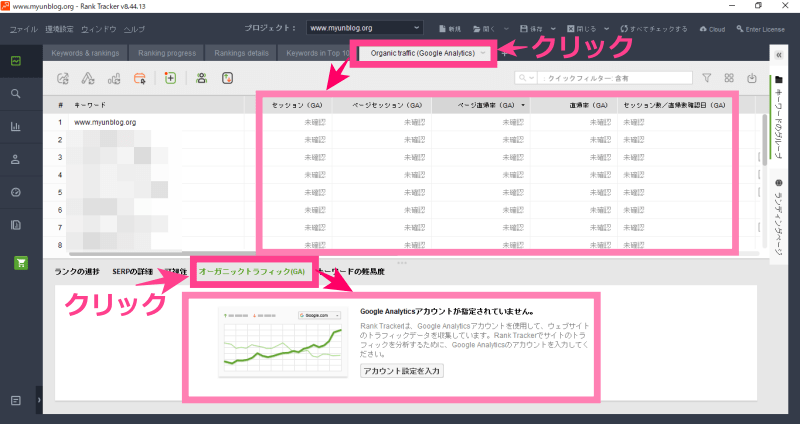Open the bar chart sidebar module
This screenshot has height=424, width=800.
pyautogui.click(x=16, y=127)
